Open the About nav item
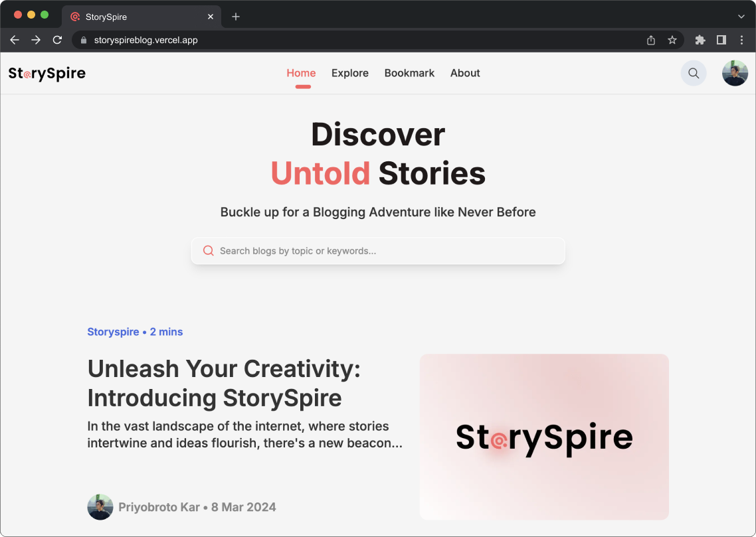 [465, 73]
